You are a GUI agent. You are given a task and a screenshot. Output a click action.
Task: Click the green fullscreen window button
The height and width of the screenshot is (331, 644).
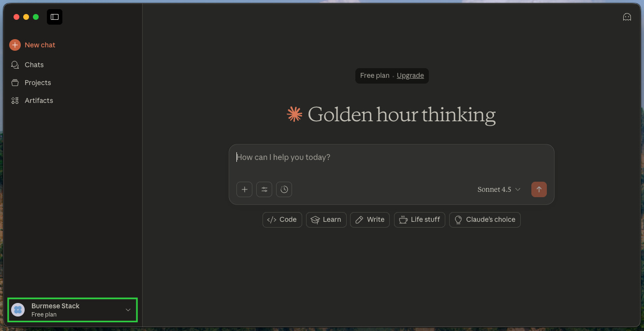(36, 17)
